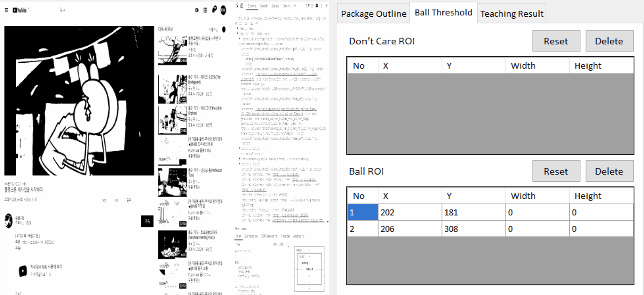644x295 pixels.
Task: Select row number 2 in Ball ROI table
Action: click(363, 229)
